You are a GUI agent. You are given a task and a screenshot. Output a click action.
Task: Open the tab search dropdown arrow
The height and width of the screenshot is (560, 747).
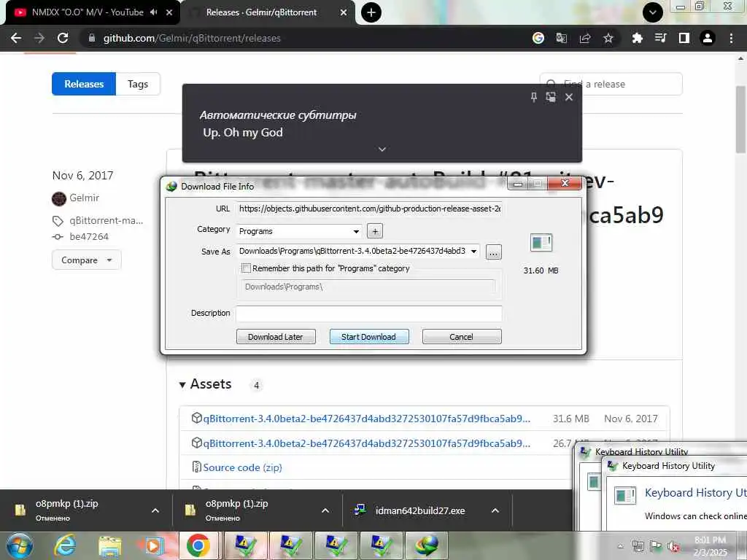(x=653, y=12)
